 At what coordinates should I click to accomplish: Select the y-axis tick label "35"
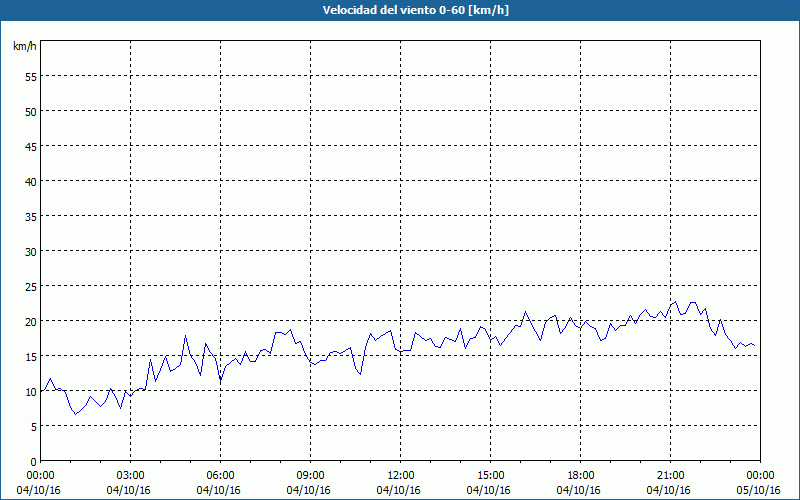(31, 216)
